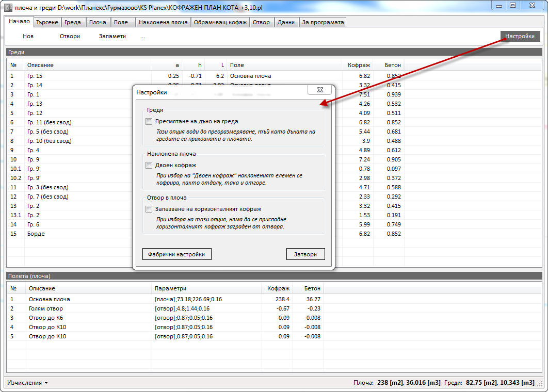548x392 pixels.
Task: Go to the 'Обрамчващ кофраж' tab
Action: pyautogui.click(x=220, y=23)
